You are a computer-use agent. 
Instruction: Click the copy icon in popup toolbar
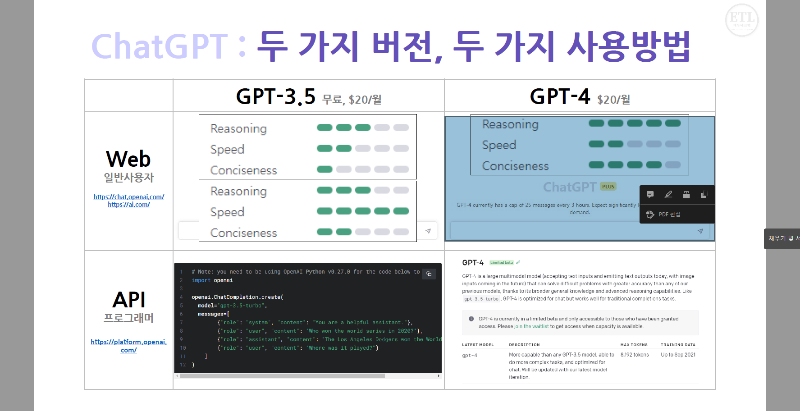coord(704,194)
